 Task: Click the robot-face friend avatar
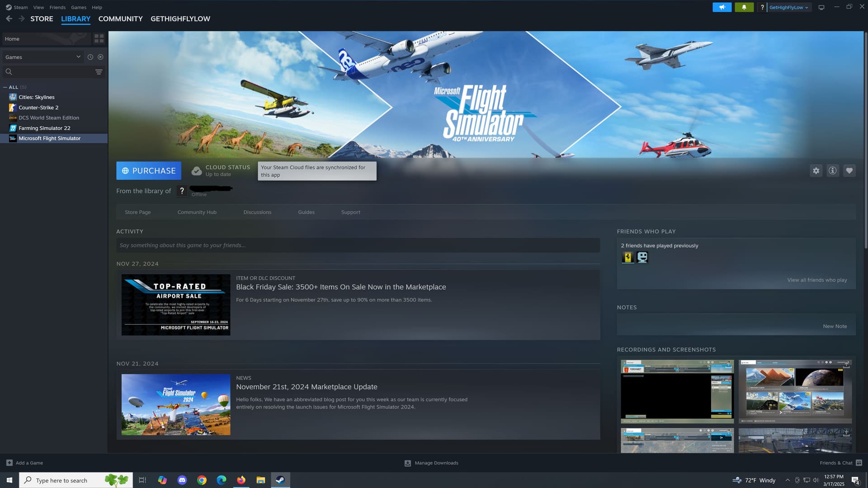point(642,258)
